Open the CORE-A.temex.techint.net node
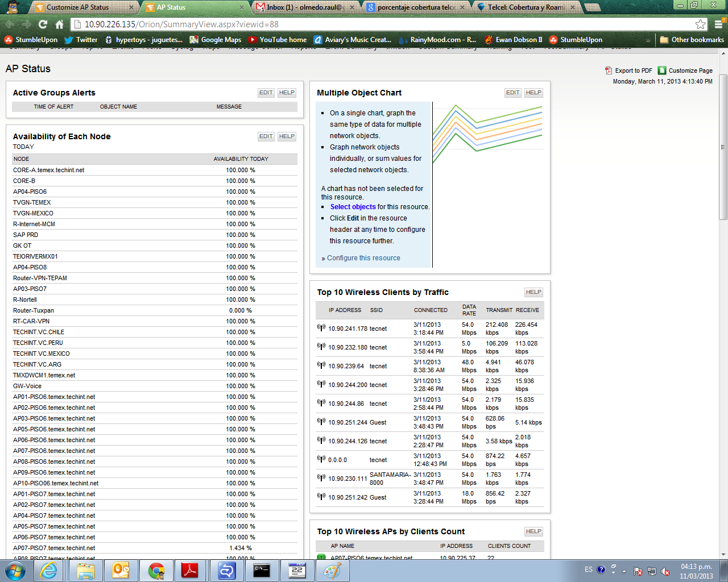Viewport: 728px width, 582px height. point(49,170)
